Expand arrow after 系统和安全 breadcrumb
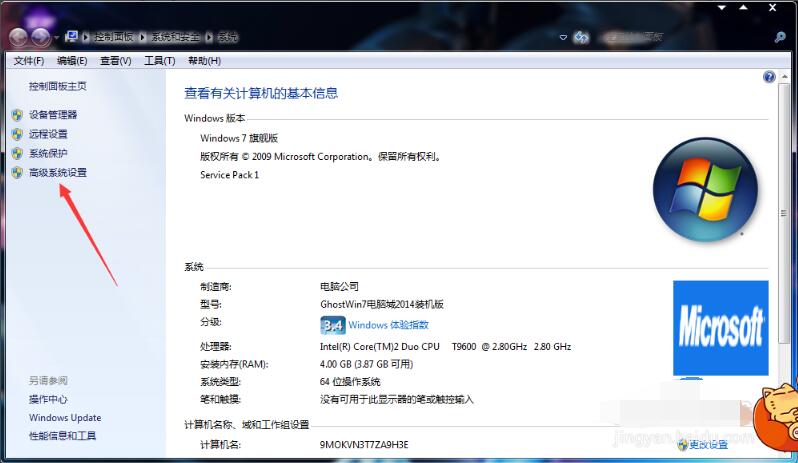 pyautogui.click(x=209, y=37)
